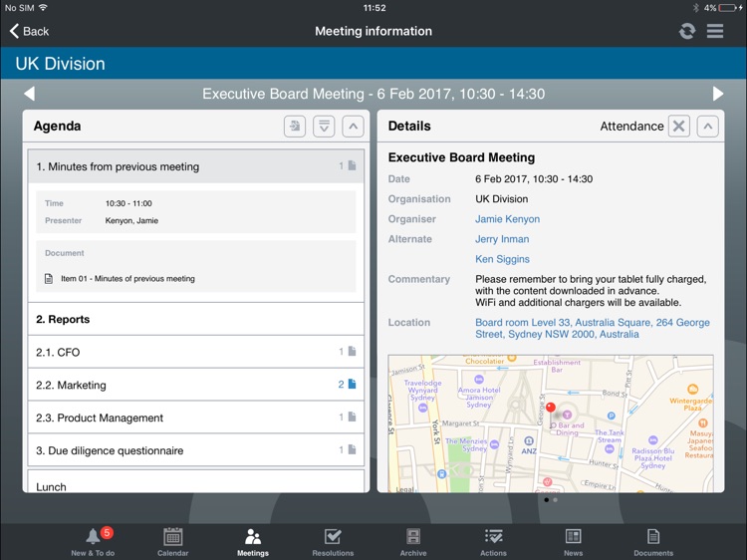The image size is (747, 560).
Task: Open the News tab
Action: [573, 542]
